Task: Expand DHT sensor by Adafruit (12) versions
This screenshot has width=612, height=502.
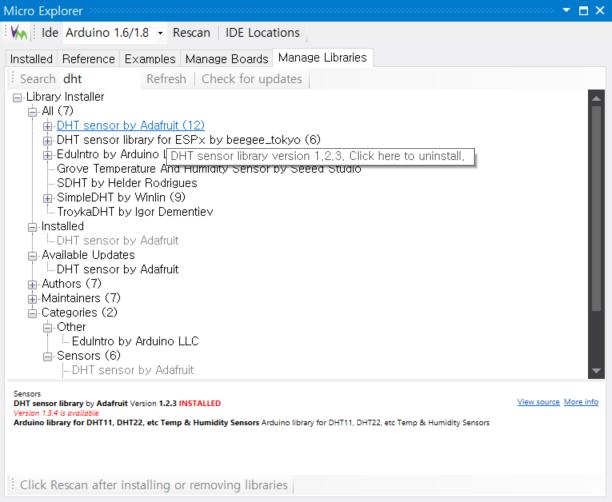Action: 48,126
